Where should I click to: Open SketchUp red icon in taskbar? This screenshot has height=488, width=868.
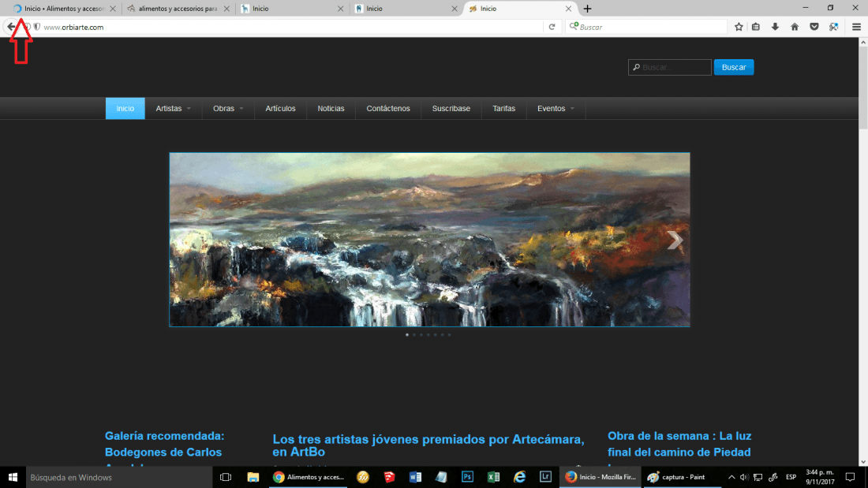pyautogui.click(x=389, y=477)
